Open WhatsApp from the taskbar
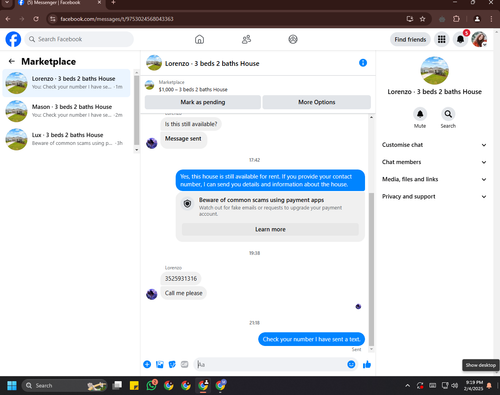 pos(152,385)
